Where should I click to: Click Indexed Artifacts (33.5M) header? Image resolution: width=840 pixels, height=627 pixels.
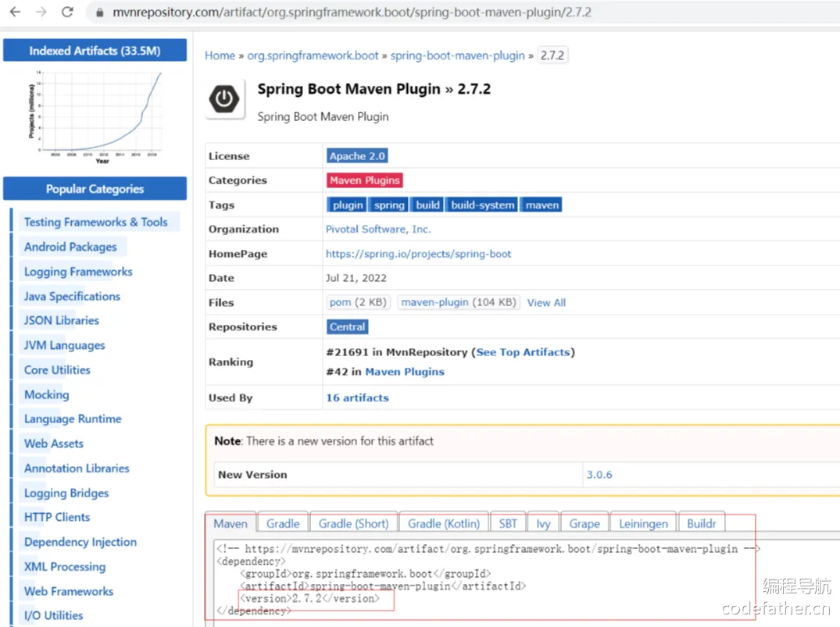tap(95, 50)
